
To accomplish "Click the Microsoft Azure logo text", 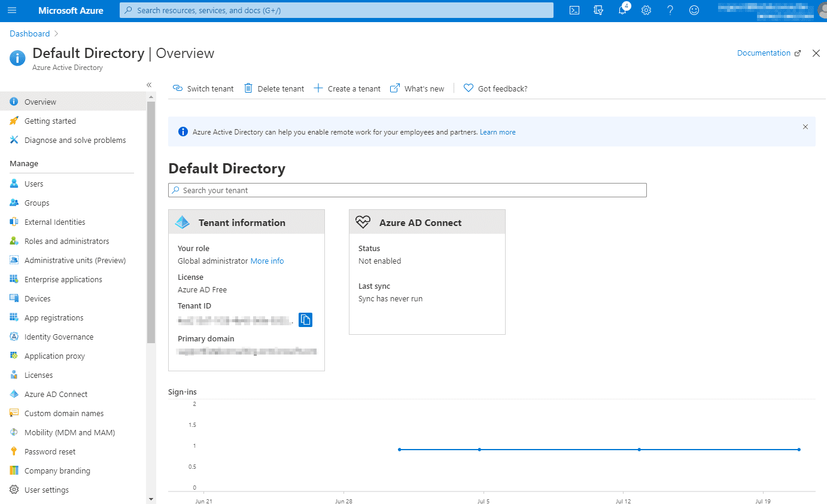I will click(x=71, y=10).
